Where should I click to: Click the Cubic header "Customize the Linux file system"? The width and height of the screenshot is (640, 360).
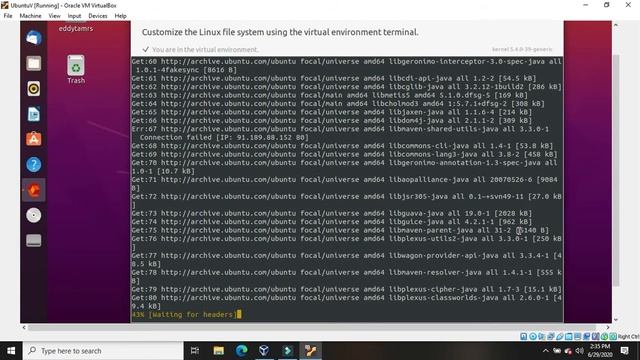(280, 32)
